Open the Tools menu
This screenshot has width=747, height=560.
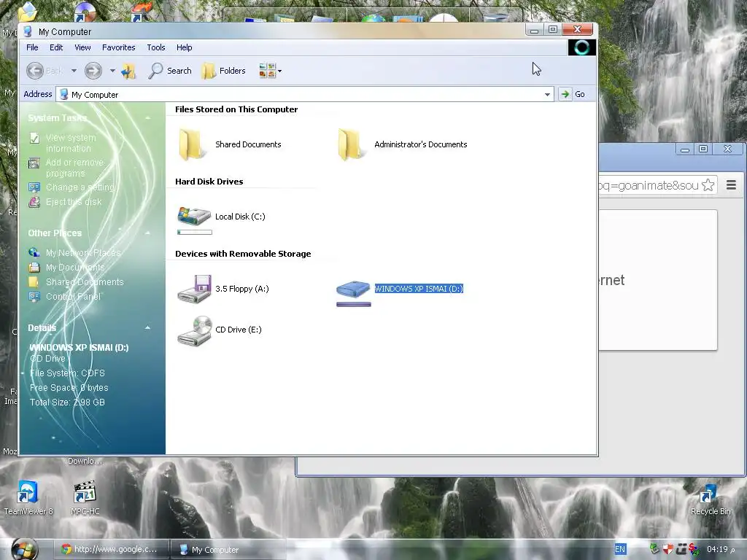(156, 47)
